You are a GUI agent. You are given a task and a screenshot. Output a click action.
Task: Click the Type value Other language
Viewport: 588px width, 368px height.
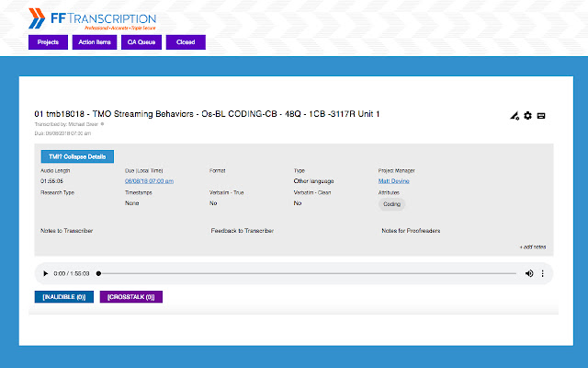(x=313, y=181)
